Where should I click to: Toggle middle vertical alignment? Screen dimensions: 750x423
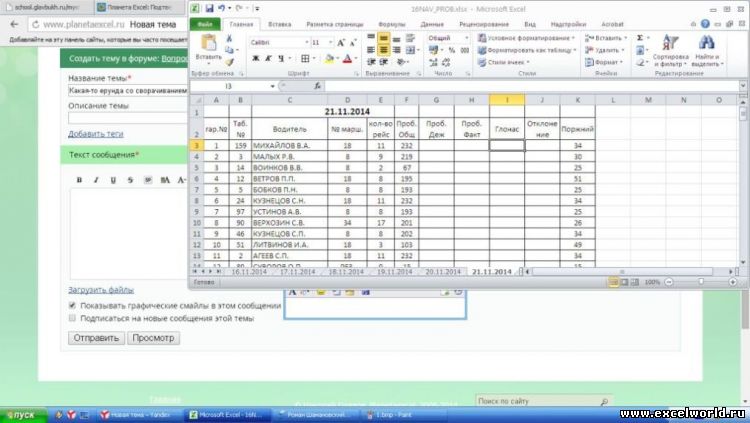pos(384,37)
